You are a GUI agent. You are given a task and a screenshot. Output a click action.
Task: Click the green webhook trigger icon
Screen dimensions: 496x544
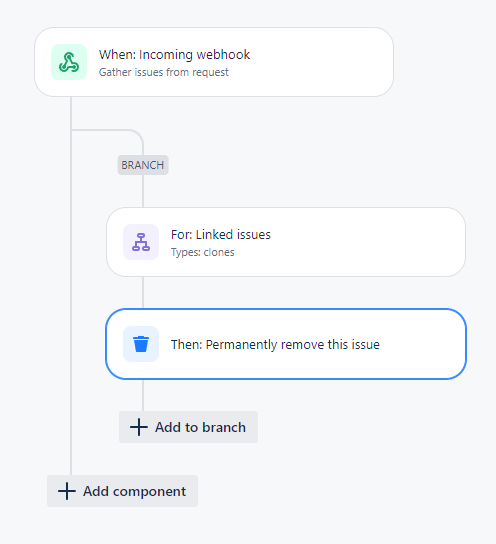69,62
